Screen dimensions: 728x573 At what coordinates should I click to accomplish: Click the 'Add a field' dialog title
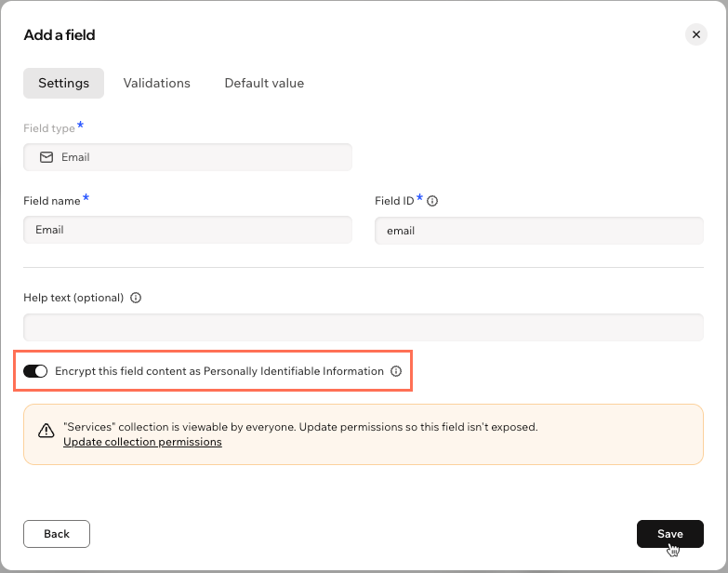point(60,34)
